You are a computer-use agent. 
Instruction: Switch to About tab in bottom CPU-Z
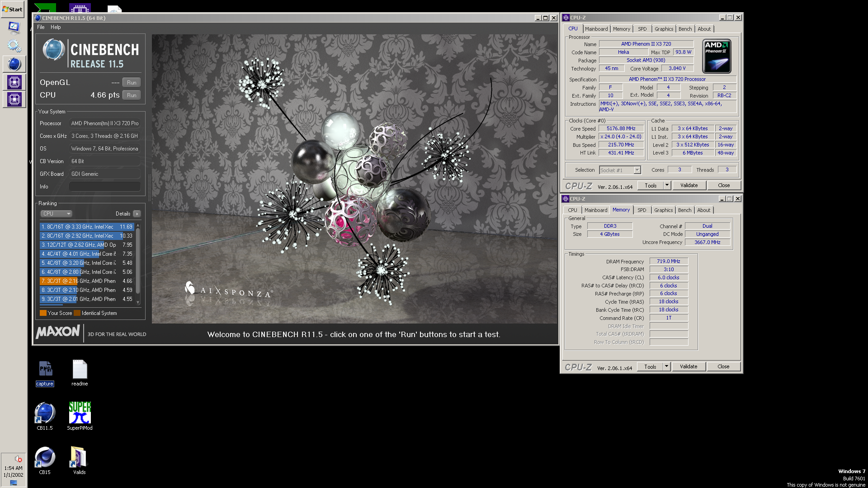704,210
